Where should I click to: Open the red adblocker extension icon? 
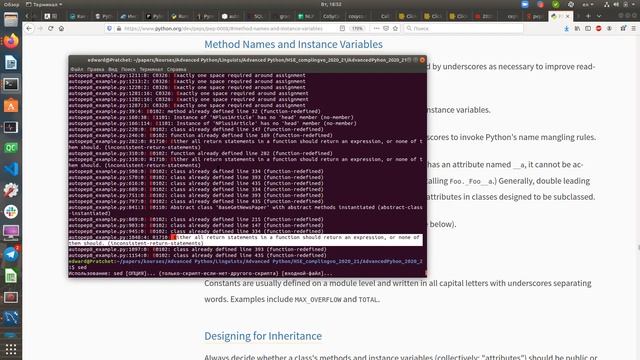click(x=598, y=29)
